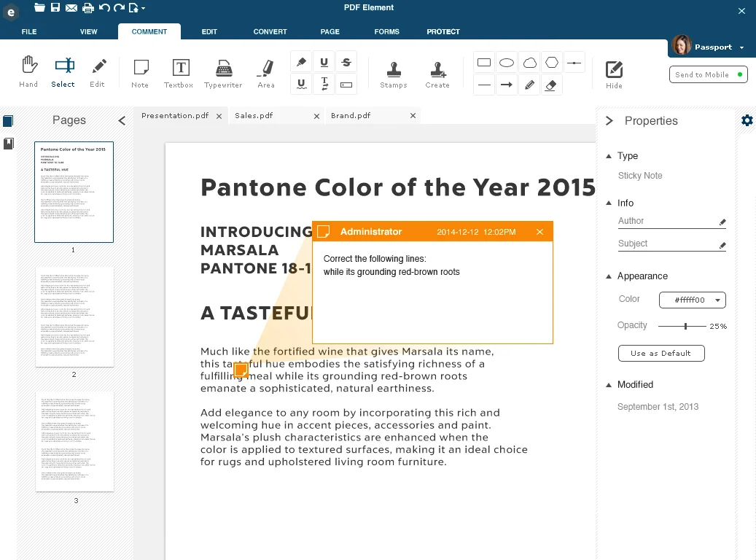This screenshot has width=756, height=560.
Task: Open the Stamps tool
Action: [394, 74]
